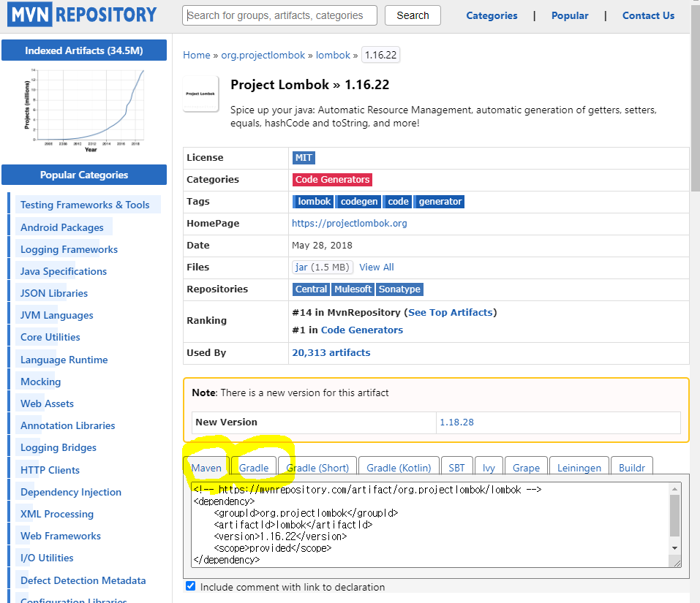This screenshot has height=603, width=700.
Task: Open XML Processing category
Action: pos(57,514)
